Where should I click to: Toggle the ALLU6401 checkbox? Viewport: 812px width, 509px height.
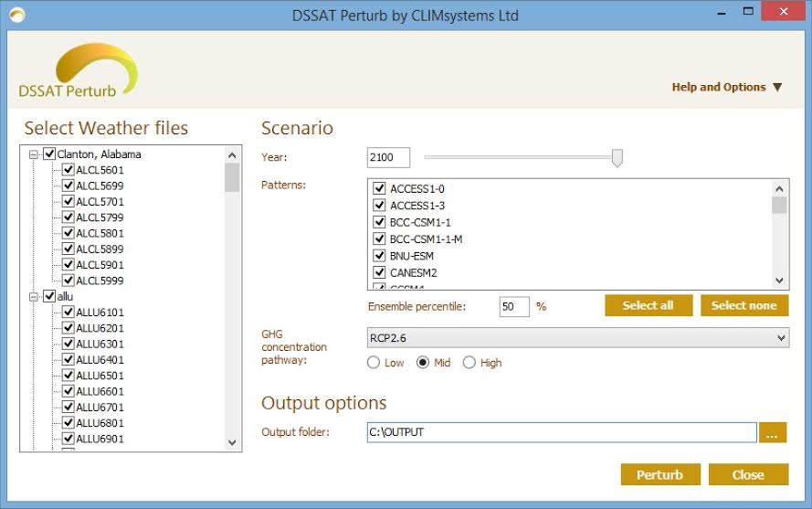point(68,359)
